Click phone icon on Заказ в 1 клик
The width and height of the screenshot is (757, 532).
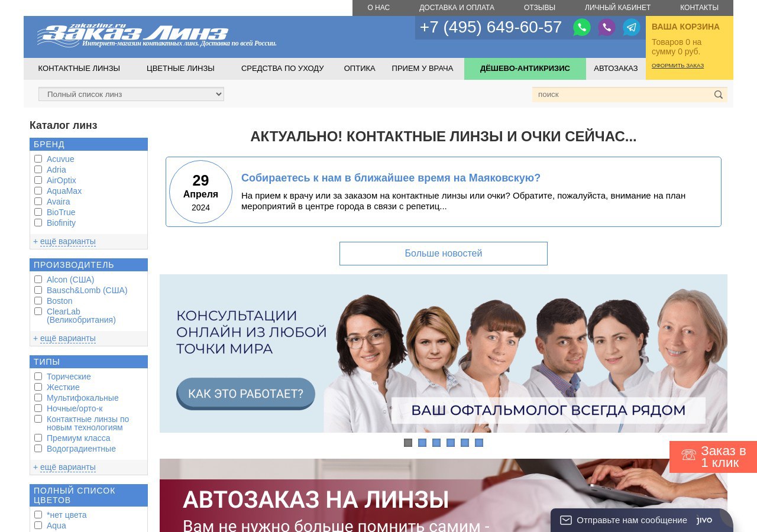688,455
